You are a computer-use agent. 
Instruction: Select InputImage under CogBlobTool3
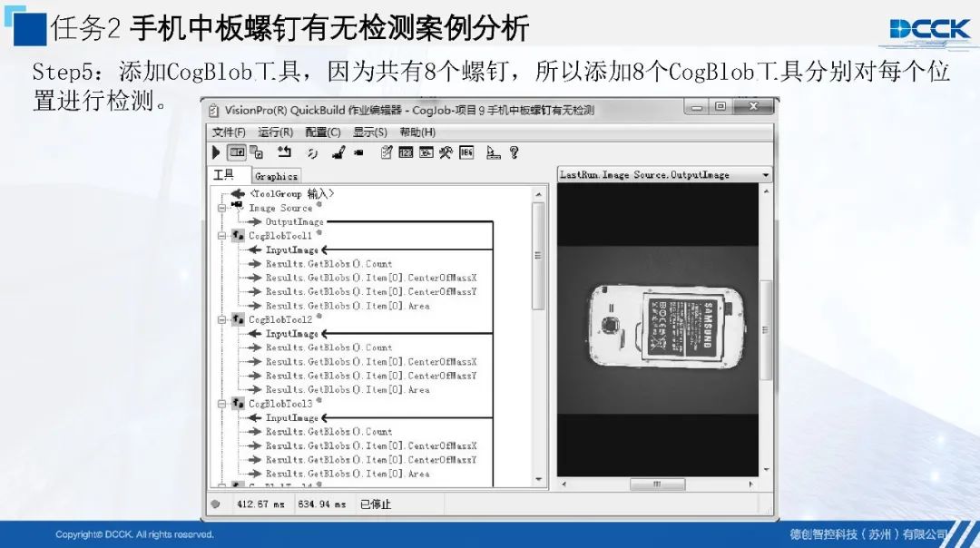(x=292, y=417)
